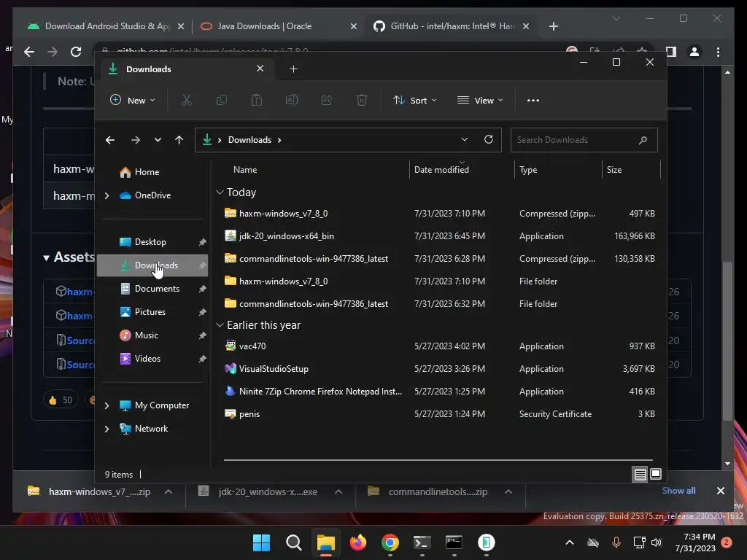
Task: Open recent locations dropdown arrow
Action: click(x=158, y=140)
